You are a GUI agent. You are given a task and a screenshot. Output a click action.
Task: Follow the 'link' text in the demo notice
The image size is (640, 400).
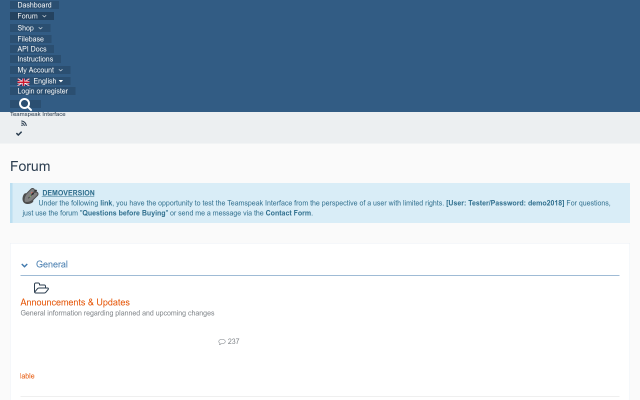(x=106, y=203)
